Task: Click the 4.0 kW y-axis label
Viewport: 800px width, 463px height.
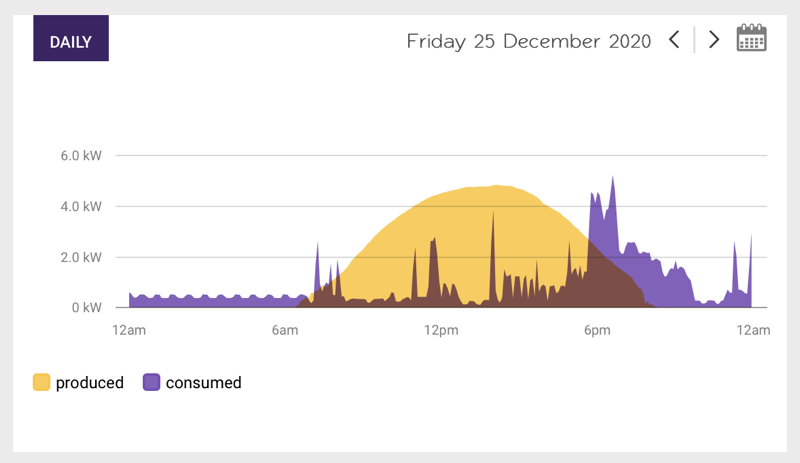Action: point(81,207)
